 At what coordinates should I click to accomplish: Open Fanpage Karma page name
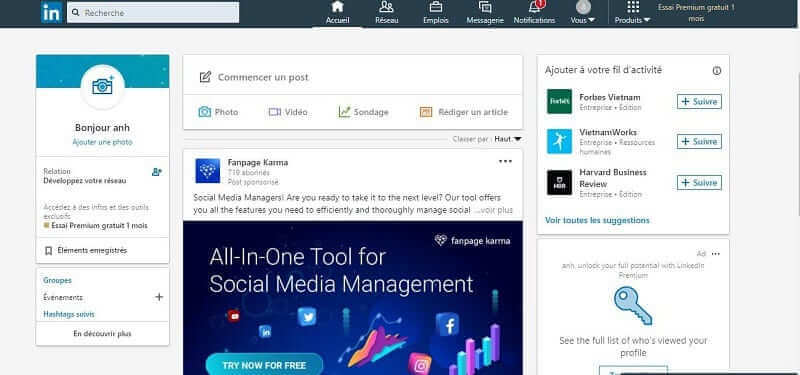click(258, 163)
